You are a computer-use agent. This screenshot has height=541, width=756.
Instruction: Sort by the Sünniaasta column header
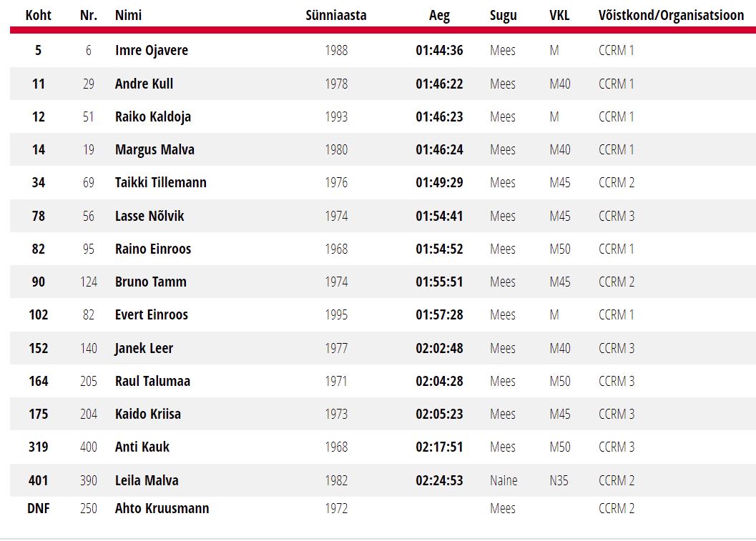pos(335,15)
